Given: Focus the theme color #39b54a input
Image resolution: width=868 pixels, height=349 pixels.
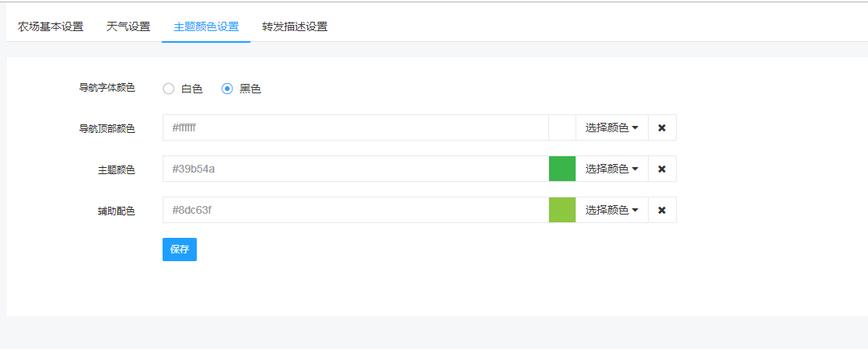Looking at the screenshot, I should click(355, 169).
